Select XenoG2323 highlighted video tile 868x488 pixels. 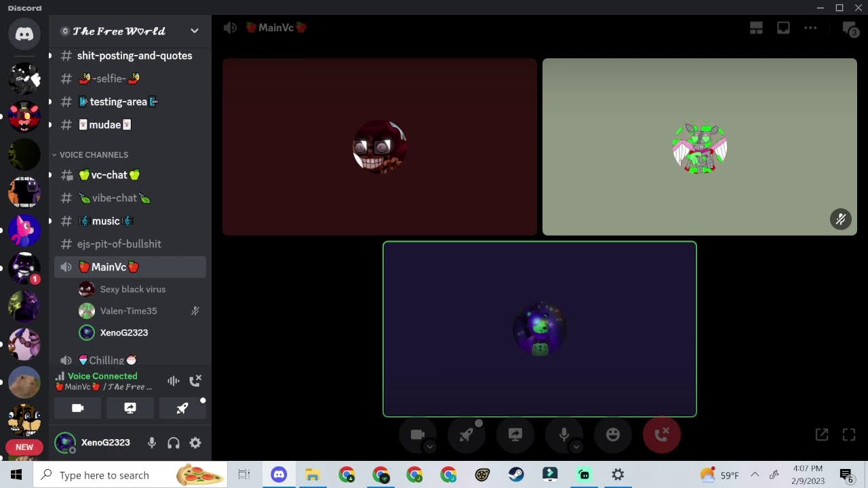pyautogui.click(x=540, y=329)
